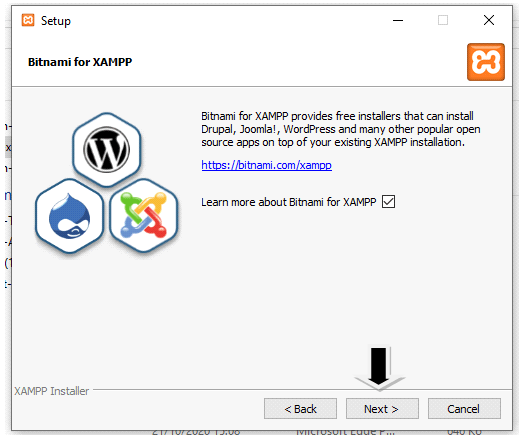519x435 pixels.
Task: Click the Bitnami for XAMPP heading
Action: (80, 62)
